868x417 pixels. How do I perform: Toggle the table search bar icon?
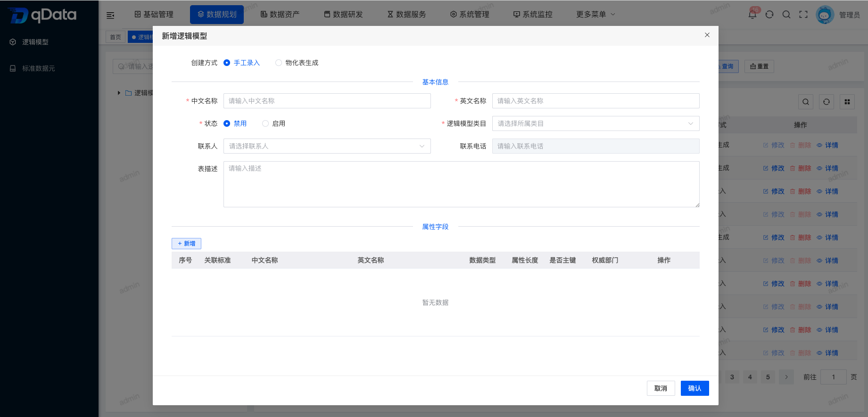coord(806,102)
